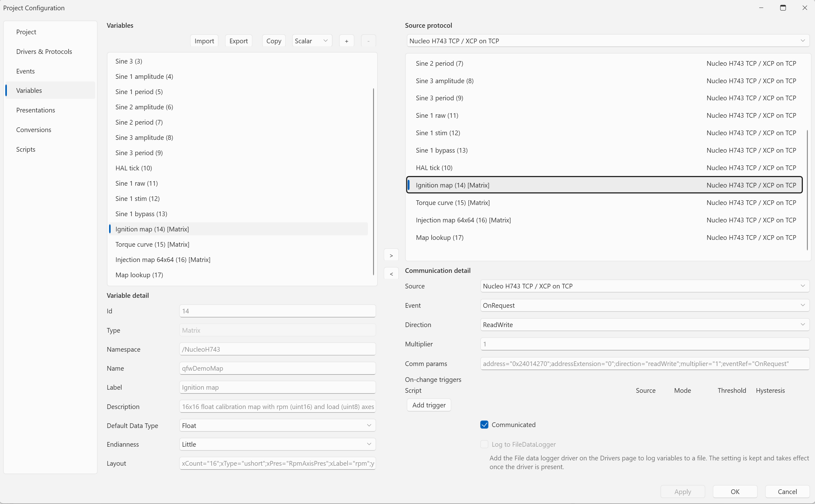815x504 pixels.
Task: Confirm with the OK button
Action: 735,491
